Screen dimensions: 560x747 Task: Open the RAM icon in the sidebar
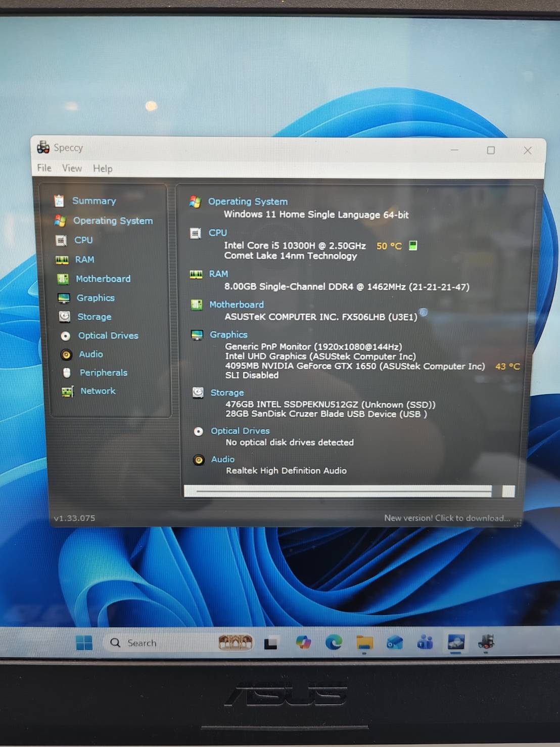[62, 260]
